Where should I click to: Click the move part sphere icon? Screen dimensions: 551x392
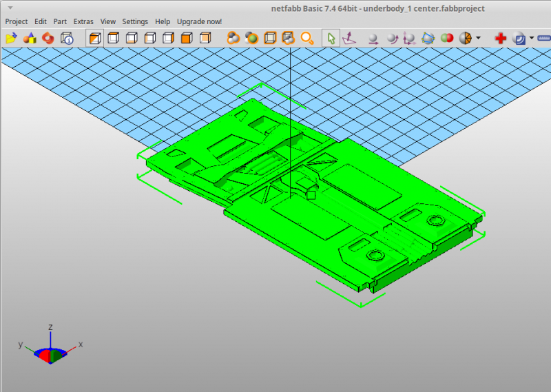373,39
